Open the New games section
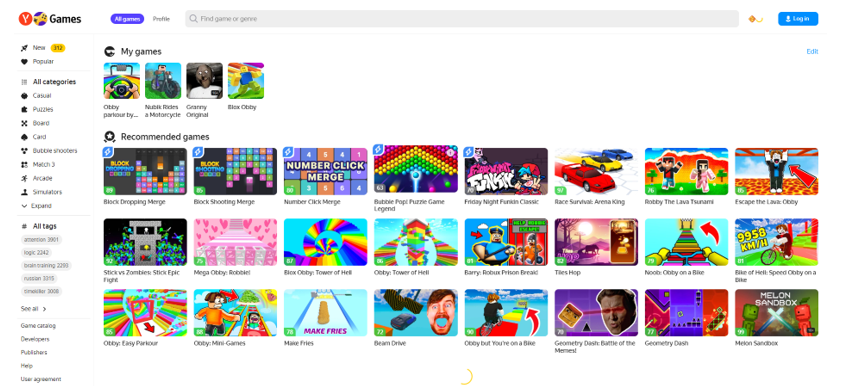 coord(43,48)
